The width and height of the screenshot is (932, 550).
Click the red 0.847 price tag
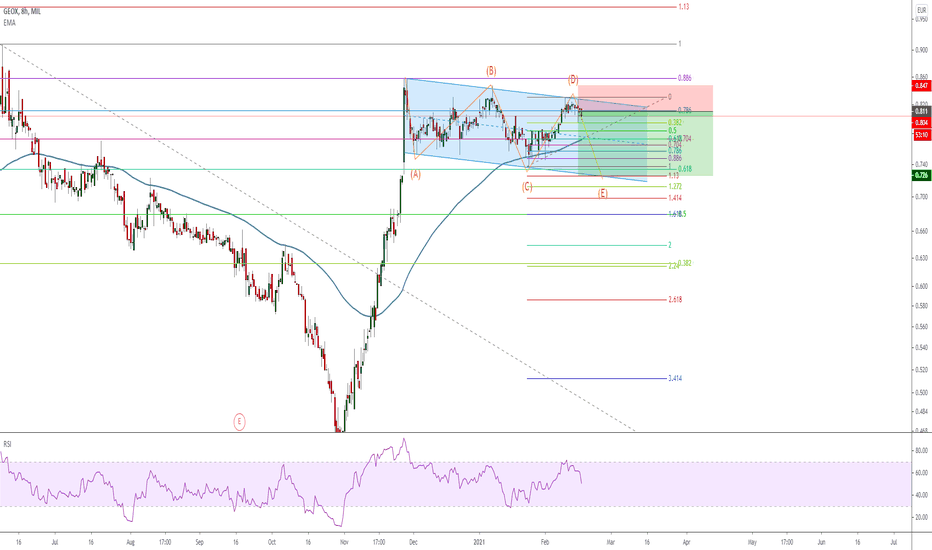pyautogui.click(x=921, y=86)
